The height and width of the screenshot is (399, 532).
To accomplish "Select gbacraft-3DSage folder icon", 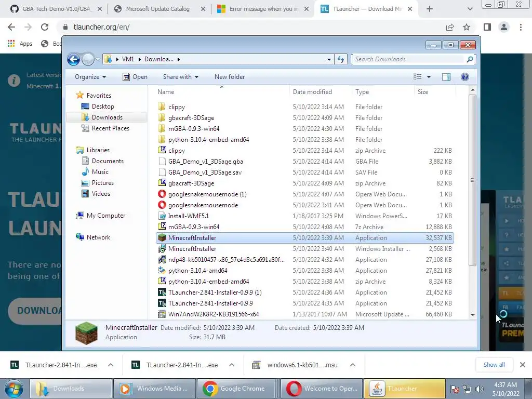I will pos(162,118).
